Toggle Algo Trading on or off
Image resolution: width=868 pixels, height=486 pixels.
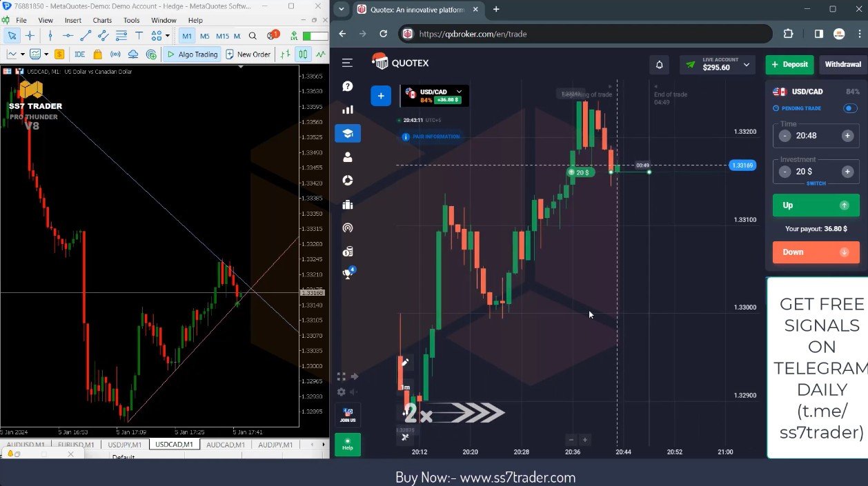click(193, 54)
